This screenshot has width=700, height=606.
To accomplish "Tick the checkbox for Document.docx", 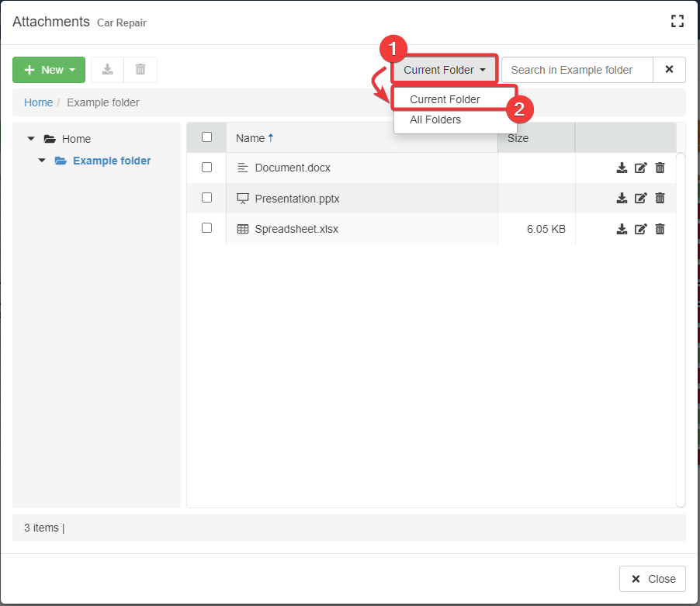I will (206, 167).
